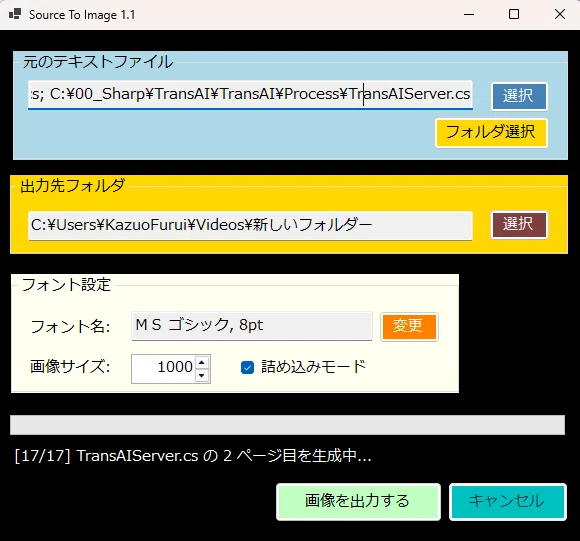Minimize the Source To Image window
This screenshot has height=541, width=580.
click(x=469, y=14)
